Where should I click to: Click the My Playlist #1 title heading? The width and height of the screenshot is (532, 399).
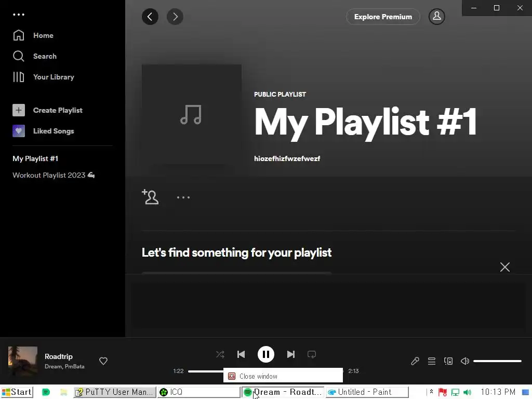pos(365,122)
